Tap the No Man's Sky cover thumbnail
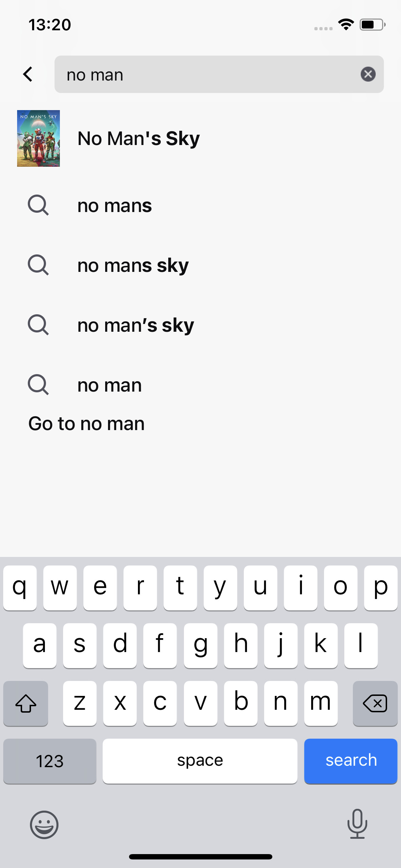 click(x=38, y=138)
